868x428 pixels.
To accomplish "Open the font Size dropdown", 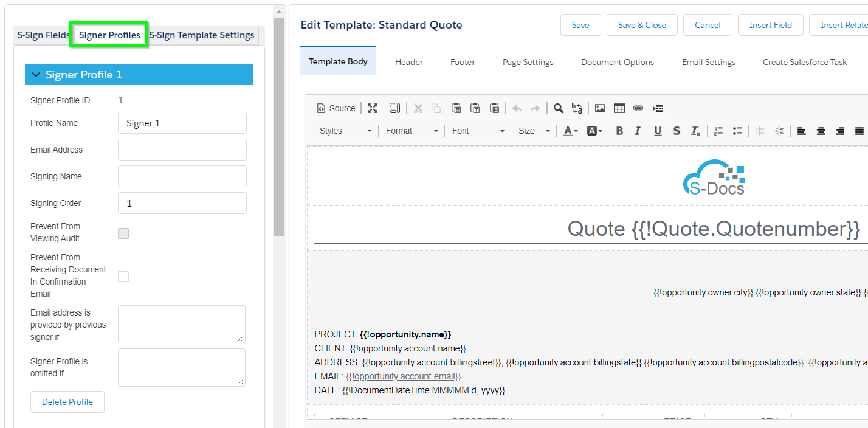I will click(x=534, y=131).
